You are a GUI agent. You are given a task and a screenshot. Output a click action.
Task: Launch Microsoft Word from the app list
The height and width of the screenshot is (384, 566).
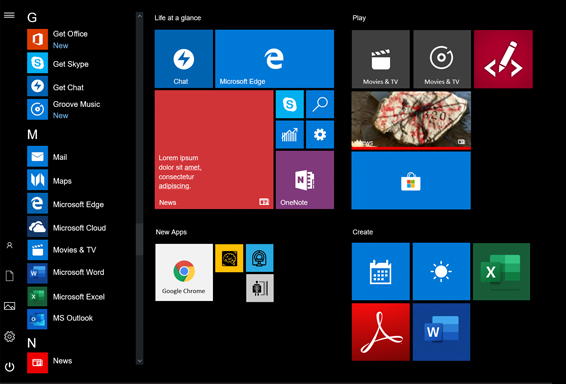tap(67, 273)
